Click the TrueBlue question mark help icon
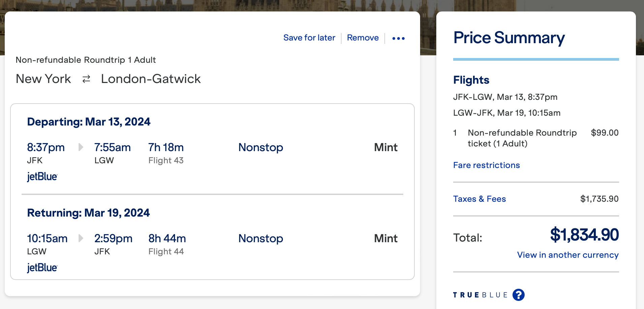Image resolution: width=644 pixels, height=309 pixels. pos(518,295)
